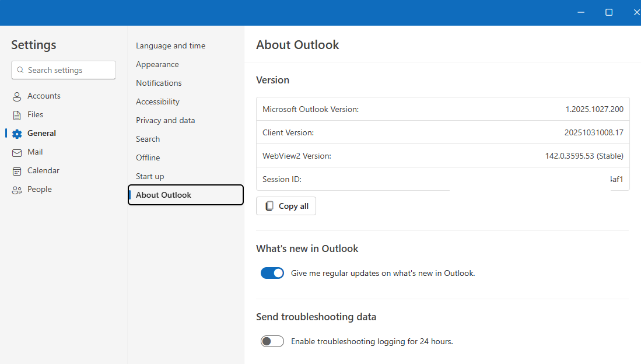Viewport: 641px width, 364px height.
Task: Copy all version information
Action: pyautogui.click(x=286, y=206)
